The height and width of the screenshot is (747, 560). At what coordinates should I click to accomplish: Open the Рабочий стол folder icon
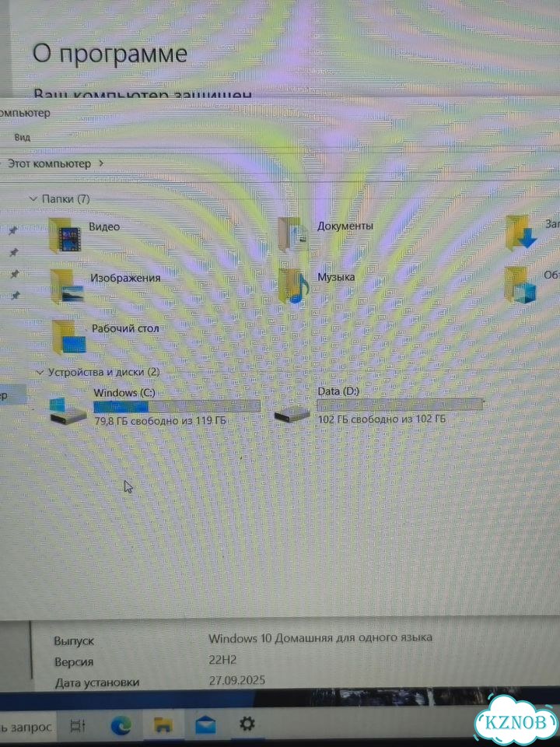tap(69, 337)
